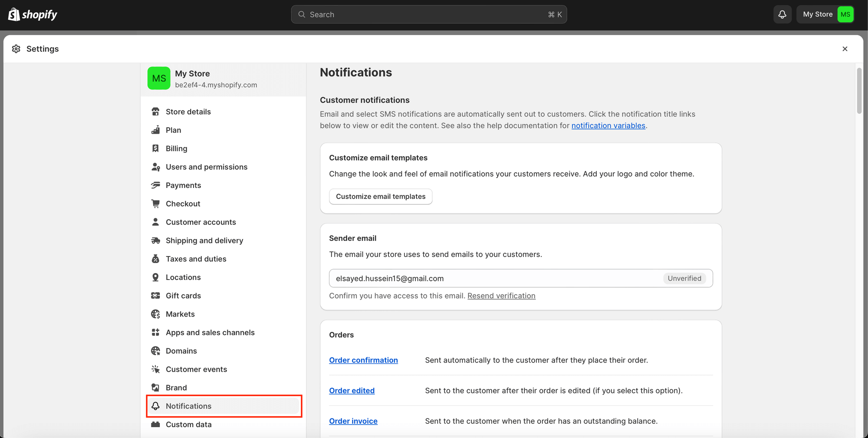Screen dimensions: 868x438
Task: Open the notification variables help link
Action: point(608,125)
